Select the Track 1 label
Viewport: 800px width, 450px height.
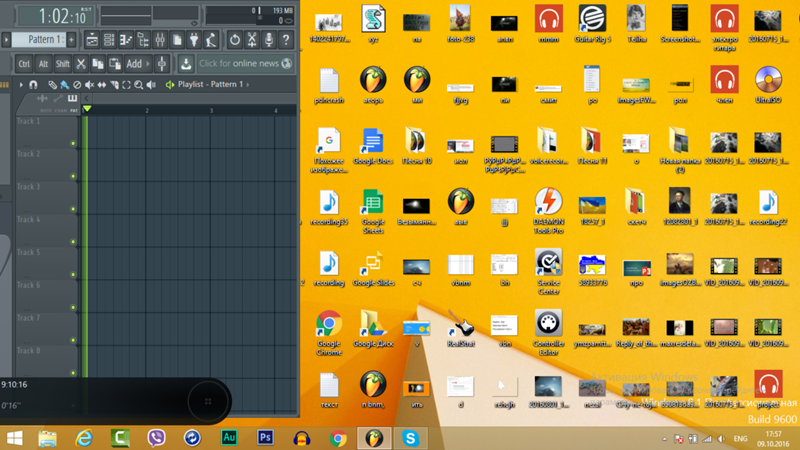[29, 121]
